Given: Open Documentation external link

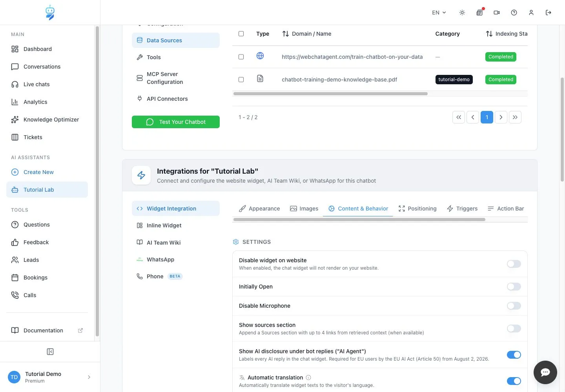Looking at the screenshot, I should point(47,330).
